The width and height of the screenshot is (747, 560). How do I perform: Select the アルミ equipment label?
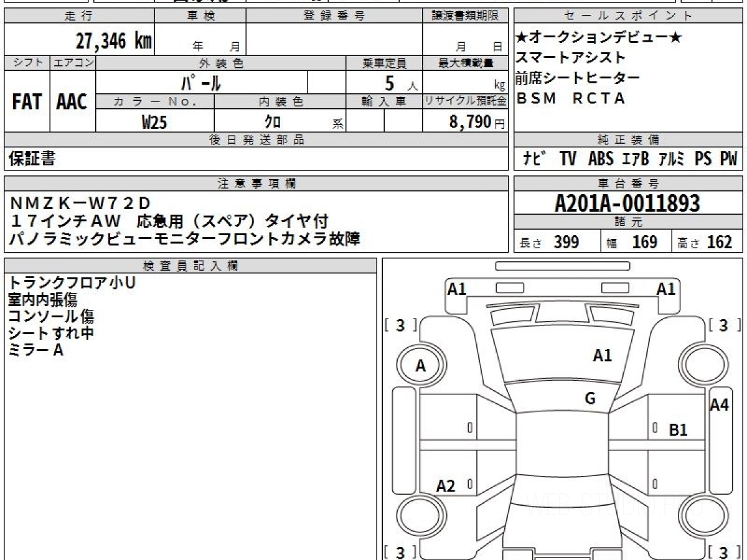[x=672, y=159]
